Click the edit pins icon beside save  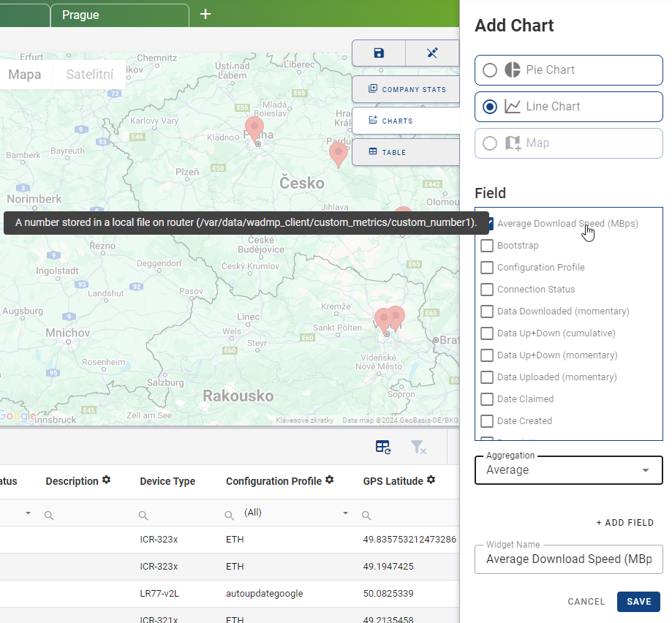click(433, 53)
